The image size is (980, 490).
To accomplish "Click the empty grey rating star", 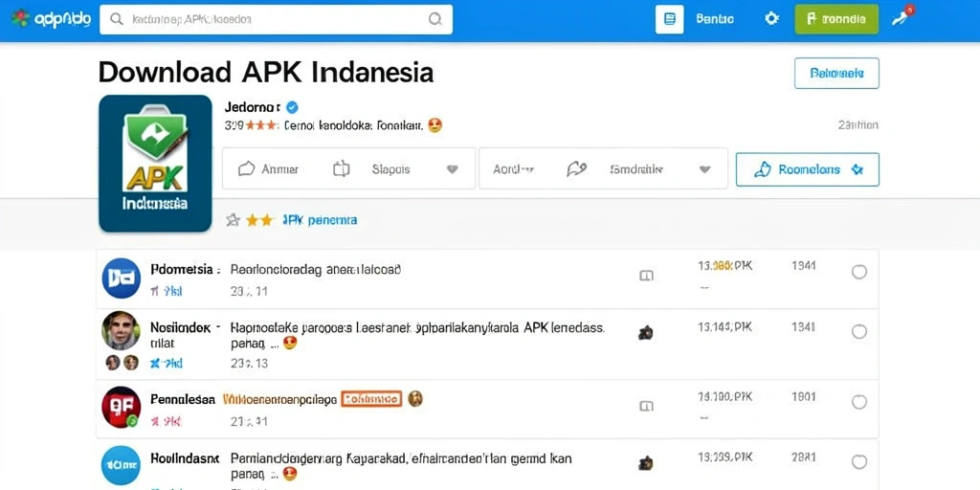I will (233, 219).
